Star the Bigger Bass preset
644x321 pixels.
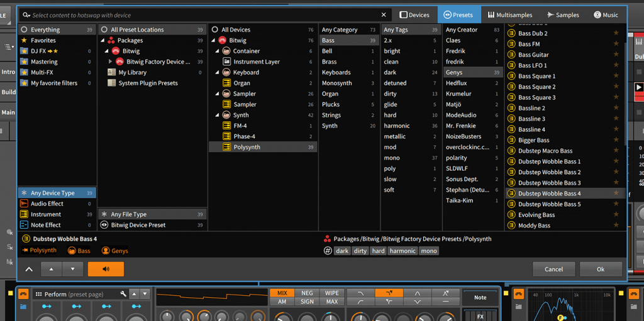(616, 139)
